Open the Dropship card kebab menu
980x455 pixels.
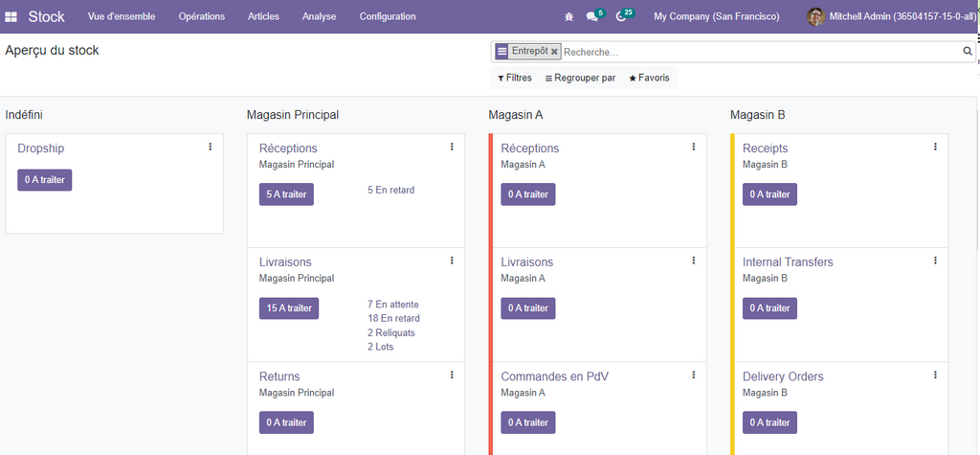click(x=210, y=147)
